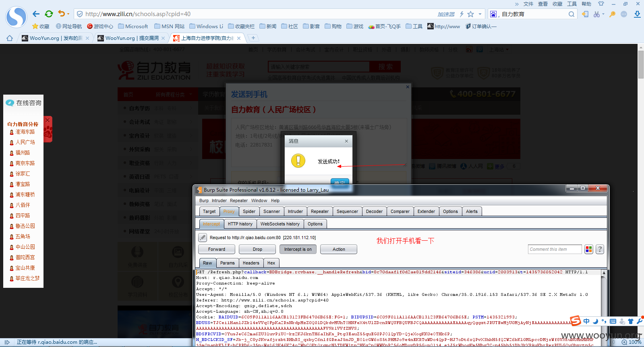The image size is (644, 347).
Task: Open the WebSockets history sub-tab
Action: [280, 224]
